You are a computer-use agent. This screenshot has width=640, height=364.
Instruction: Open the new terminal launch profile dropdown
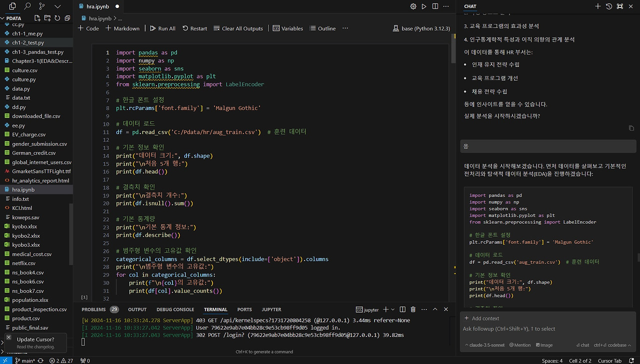coord(392,309)
